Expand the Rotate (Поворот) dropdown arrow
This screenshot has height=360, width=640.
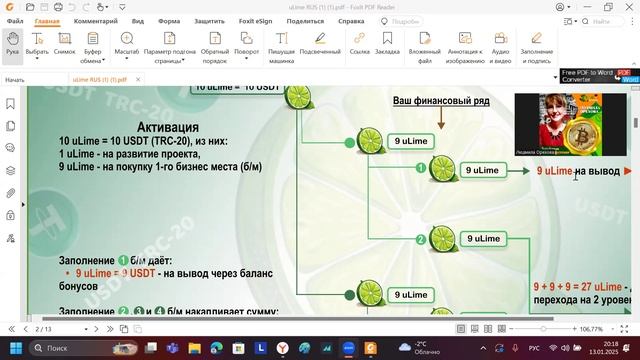[x=247, y=59]
